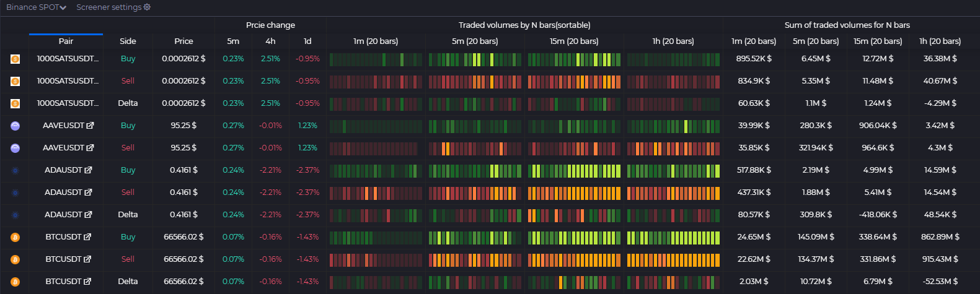The width and height of the screenshot is (980, 294).
Task: Sort by 1m (20 bars) under Sum of traded volumes
Action: 754,41
